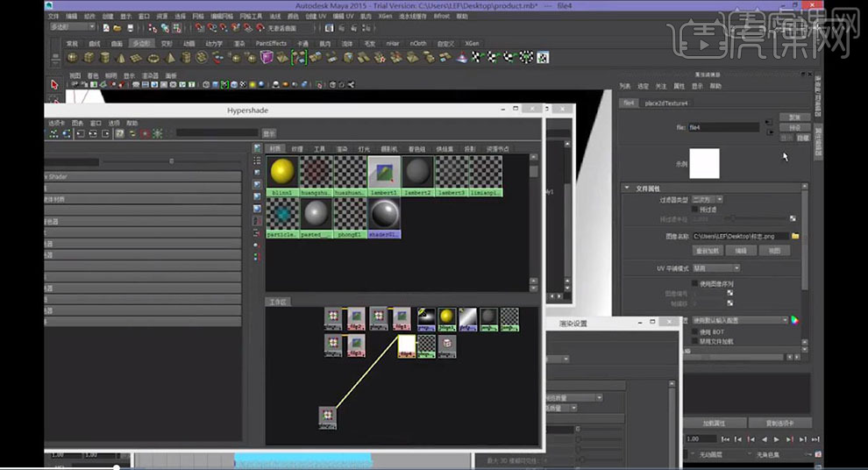Viewport: 868px width, 470px height.
Task: Browse for image file with folder icon
Action: click(795, 236)
